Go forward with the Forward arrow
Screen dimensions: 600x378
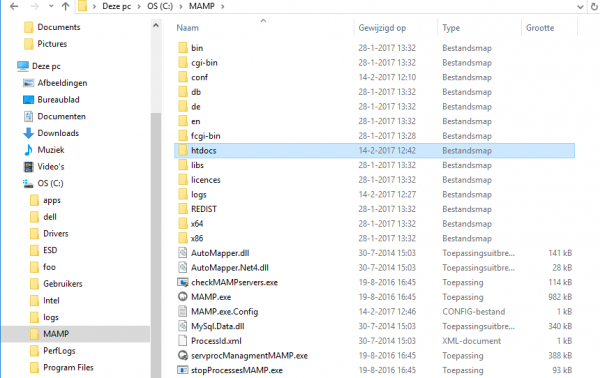(34, 6)
